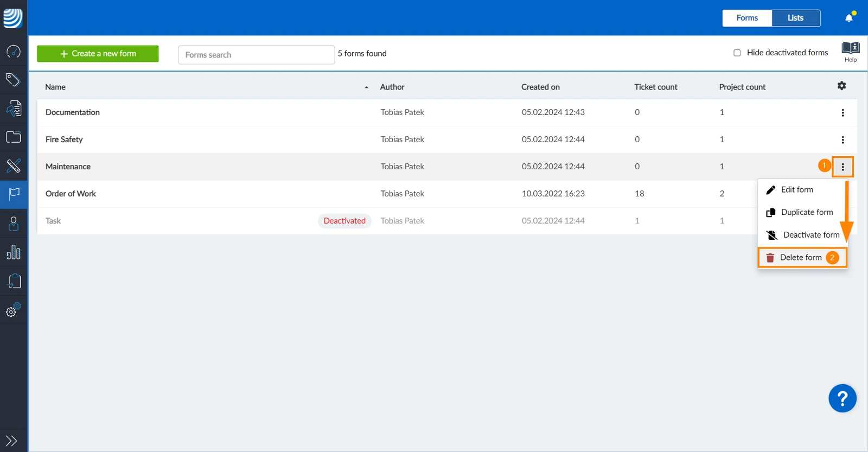
Task: Open the blue question mark help bubble
Action: tap(843, 399)
